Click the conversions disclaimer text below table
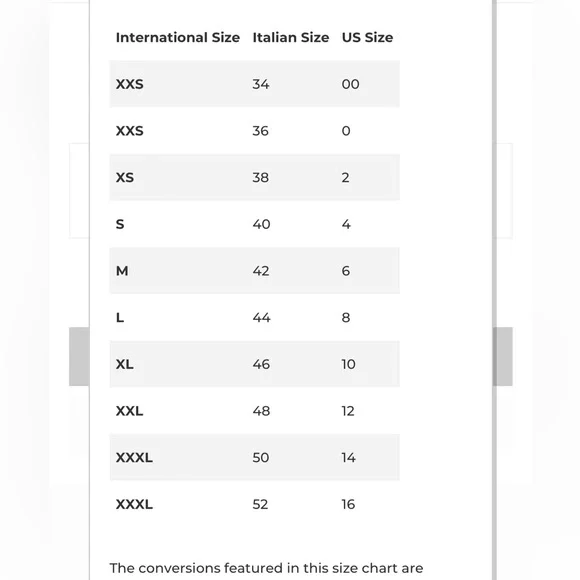The width and height of the screenshot is (580, 580). (x=266, y=568)
